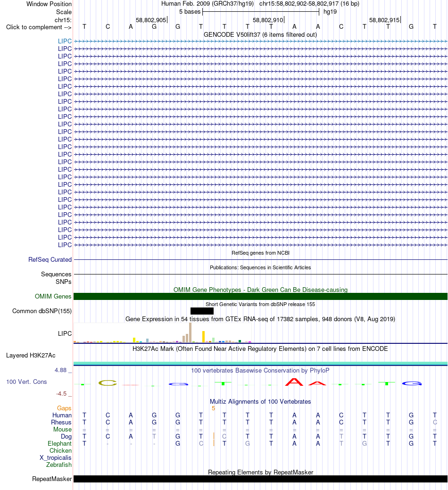Screen dimensions: 448x490
Task: Click '100 vertebrates Basewise Conservation by PhyloP' title
Action: click(x=260, y=370)
